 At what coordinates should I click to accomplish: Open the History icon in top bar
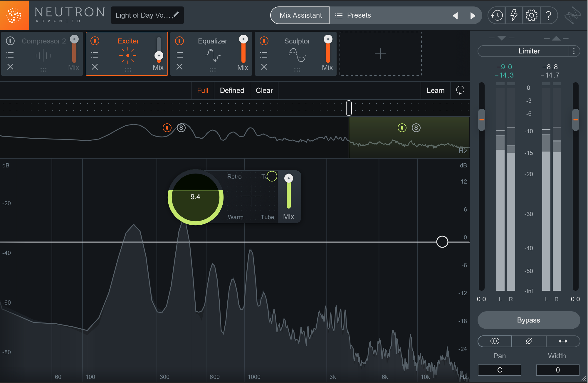(497, 15)
